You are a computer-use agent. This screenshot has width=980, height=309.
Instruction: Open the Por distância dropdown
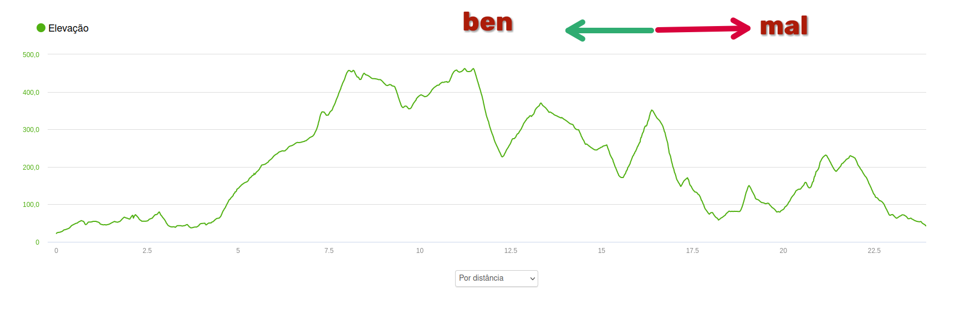497,278
